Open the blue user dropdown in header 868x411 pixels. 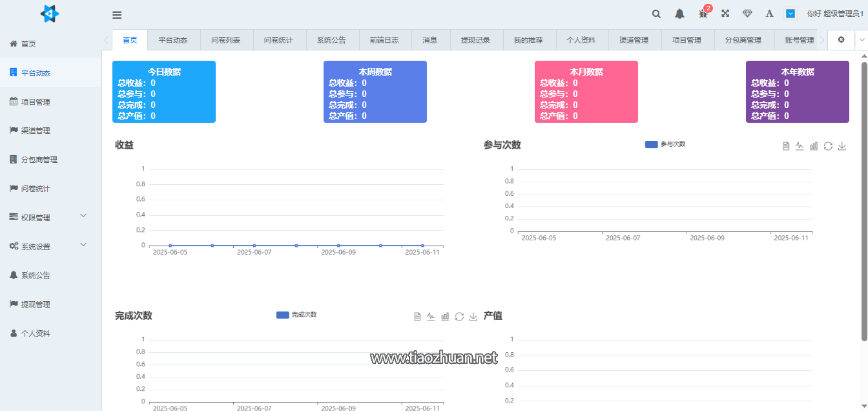click(790, 13)
